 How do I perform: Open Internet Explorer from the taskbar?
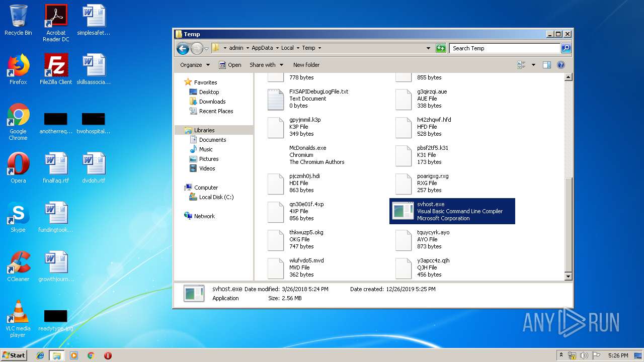(x=40, y=355)
